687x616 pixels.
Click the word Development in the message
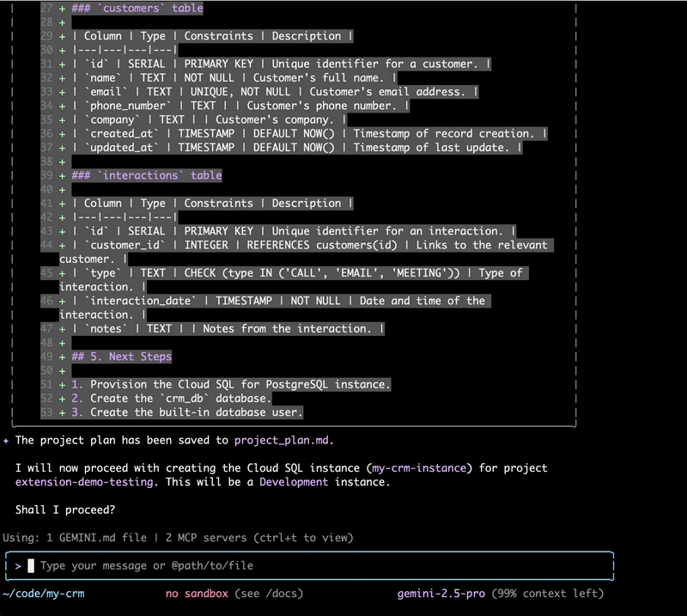coord(294,482)
